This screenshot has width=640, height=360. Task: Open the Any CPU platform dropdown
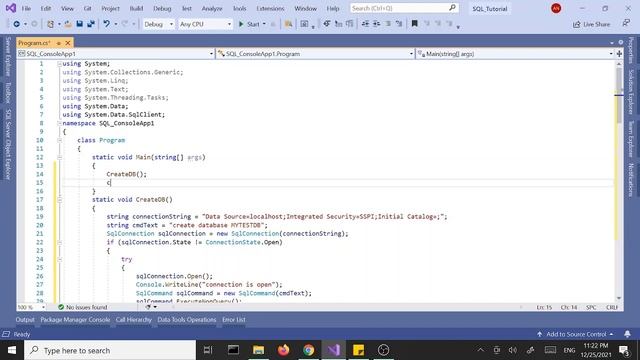(205, 24)
